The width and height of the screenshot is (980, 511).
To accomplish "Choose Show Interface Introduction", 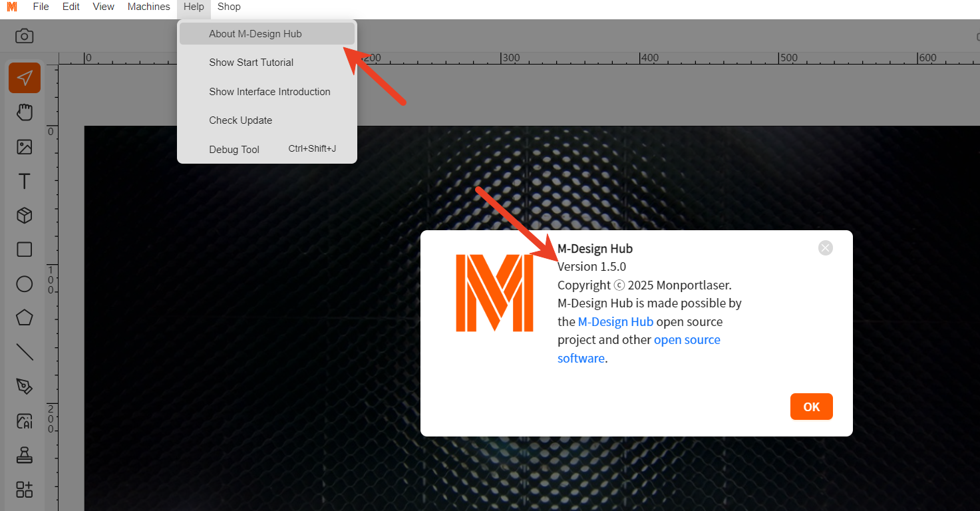I will click(x=267, y=92).
